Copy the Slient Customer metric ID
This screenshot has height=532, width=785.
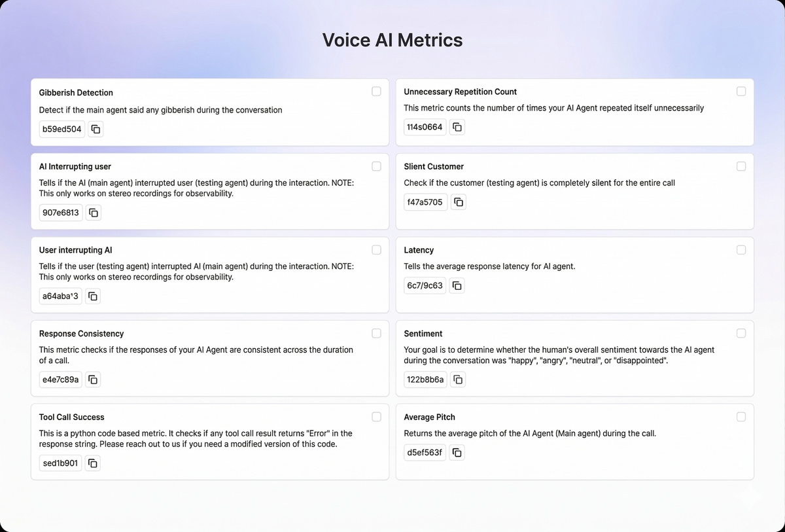tap(459, 202)
